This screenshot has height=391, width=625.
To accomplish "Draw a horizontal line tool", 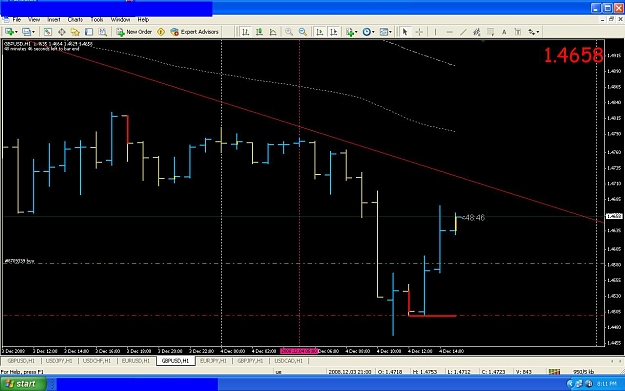I will click(449, 32).
